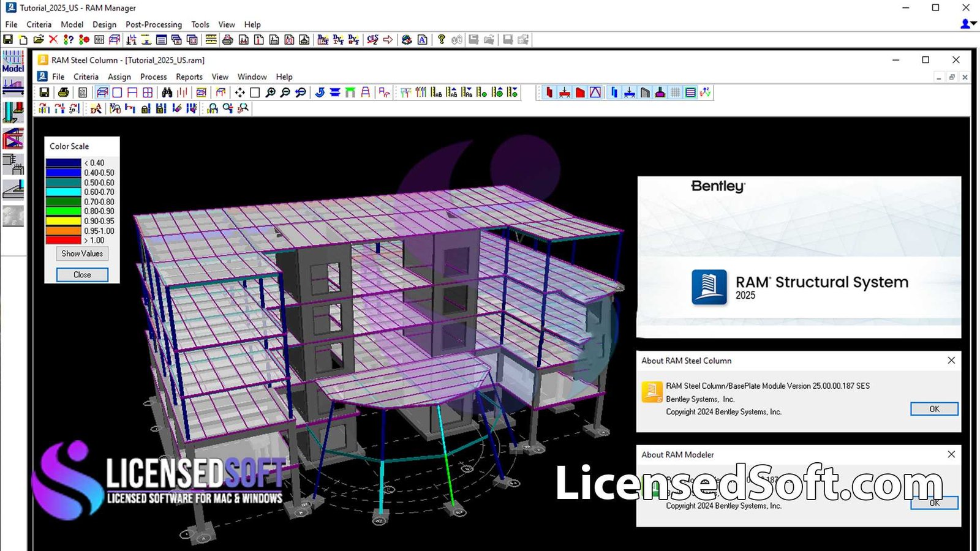Viewport: 980px width, 551px height.
Task: Click OK in About RAM Steel Column dialog
Action: (x=934, y=409)
